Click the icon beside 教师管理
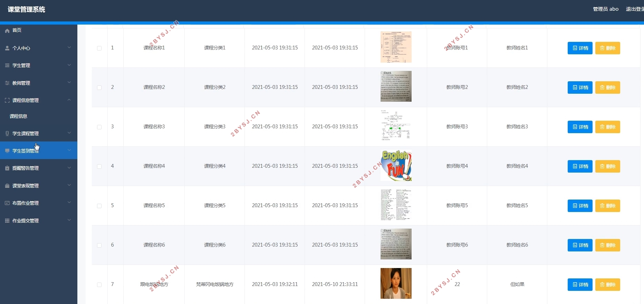The width and height of the screenshot is (644, 304). pos(7,83)
